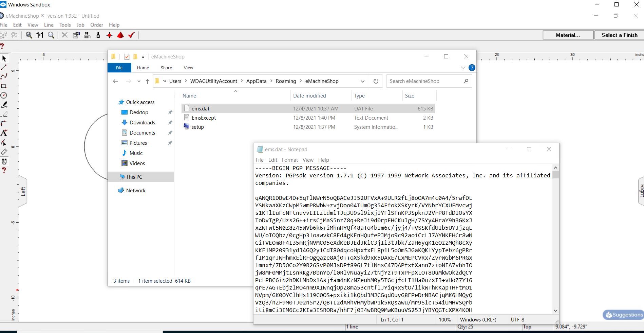Unpin Desktop from Quick access

pos(170,112)
